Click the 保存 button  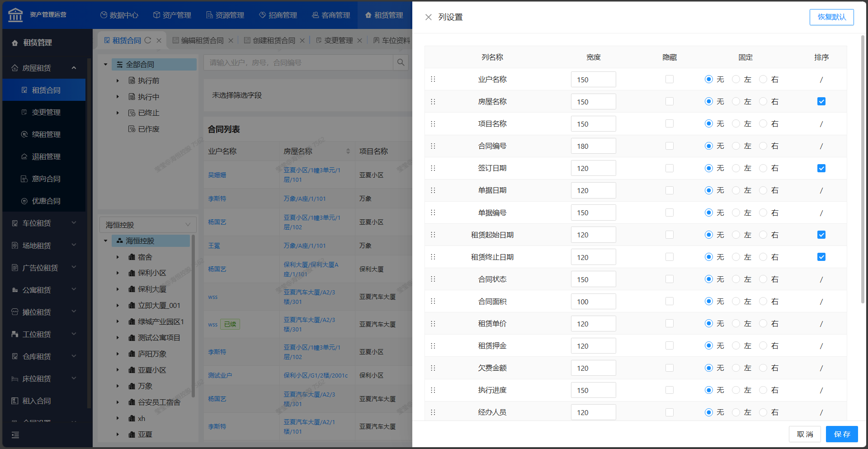(841, 434)
